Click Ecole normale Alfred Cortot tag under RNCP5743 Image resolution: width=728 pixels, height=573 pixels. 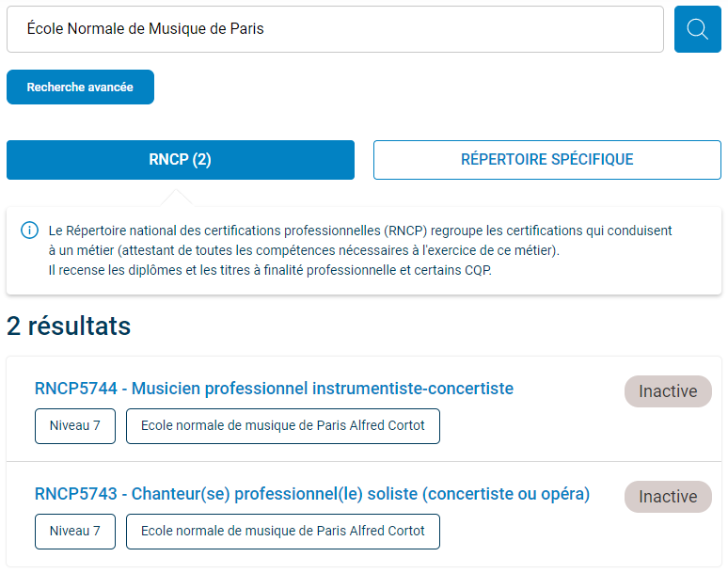283,532
